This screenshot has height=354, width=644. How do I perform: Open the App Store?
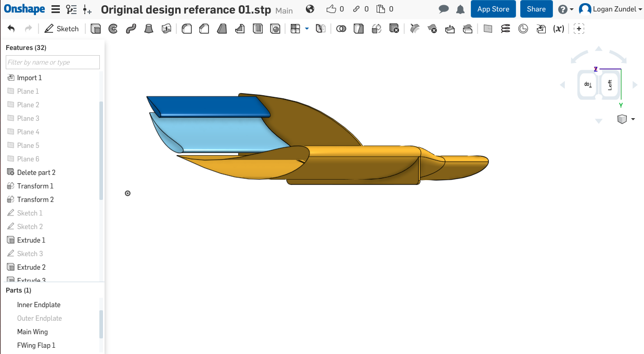494,9
